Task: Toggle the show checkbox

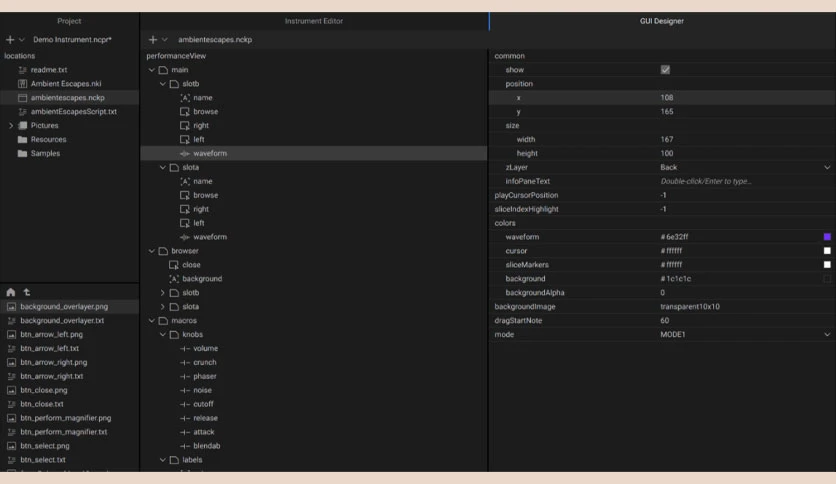Action: pyautogui.click(x=665, y=70)
